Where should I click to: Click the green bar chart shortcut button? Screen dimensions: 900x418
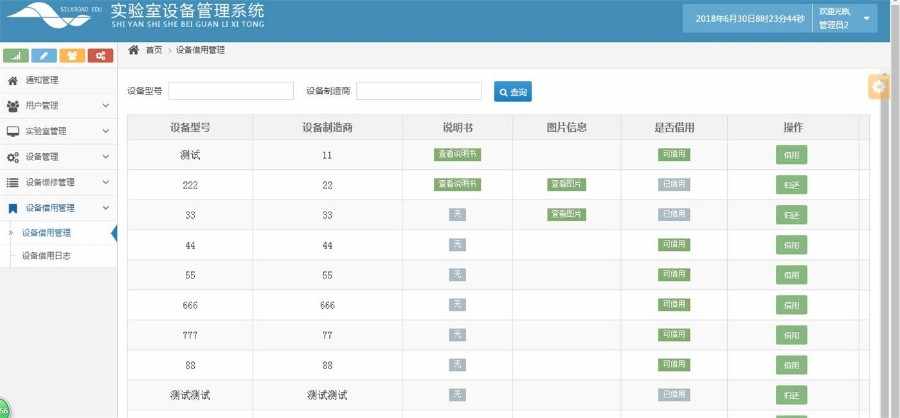click(x=15, y=56)
